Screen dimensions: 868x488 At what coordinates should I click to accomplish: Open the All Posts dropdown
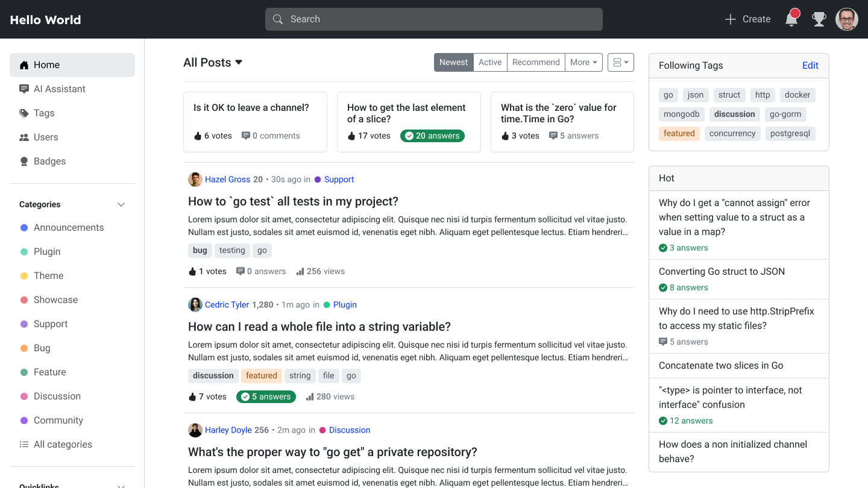click(x=212, y=62)
